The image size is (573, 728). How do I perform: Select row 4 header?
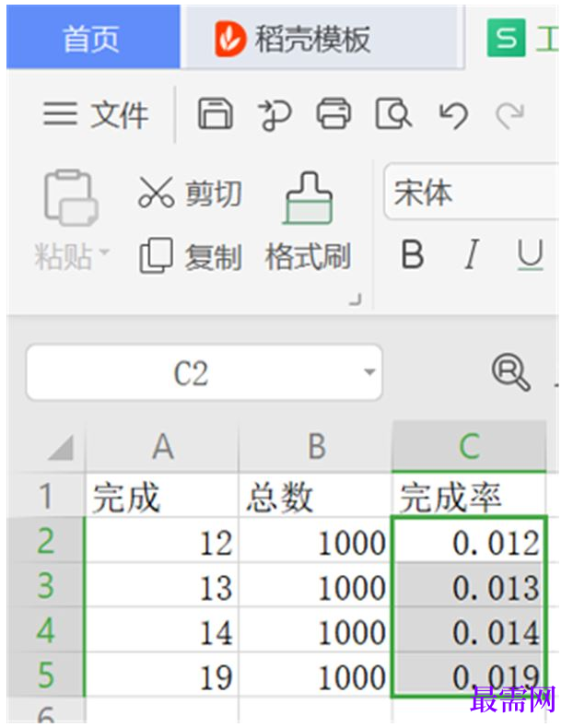pyautogui.click(x=45, y=629)
